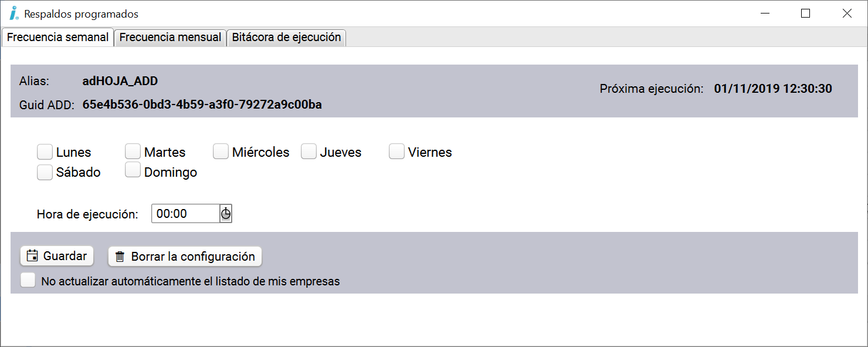Enable the Domingo checkbox

tap(133, 170)
